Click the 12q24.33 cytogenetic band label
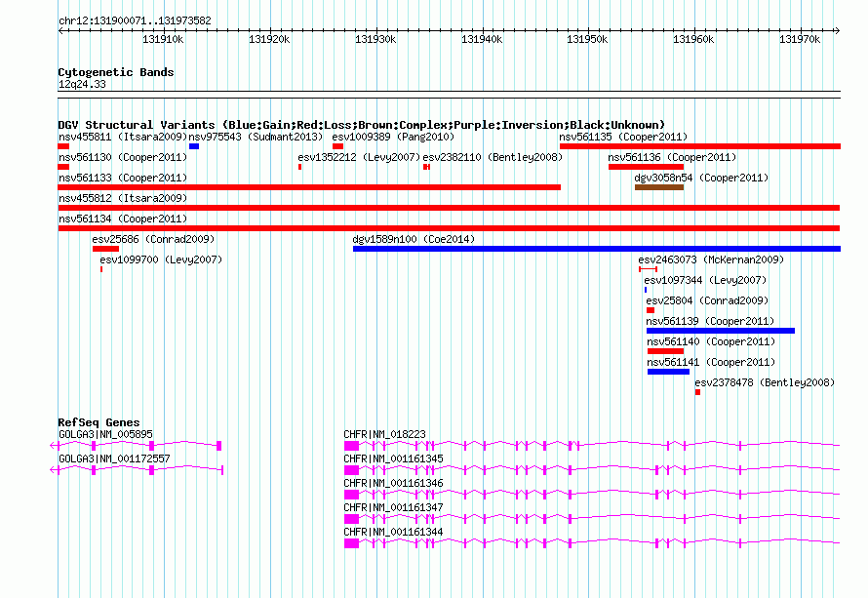868x598 pixels. [x=82, y=84]
